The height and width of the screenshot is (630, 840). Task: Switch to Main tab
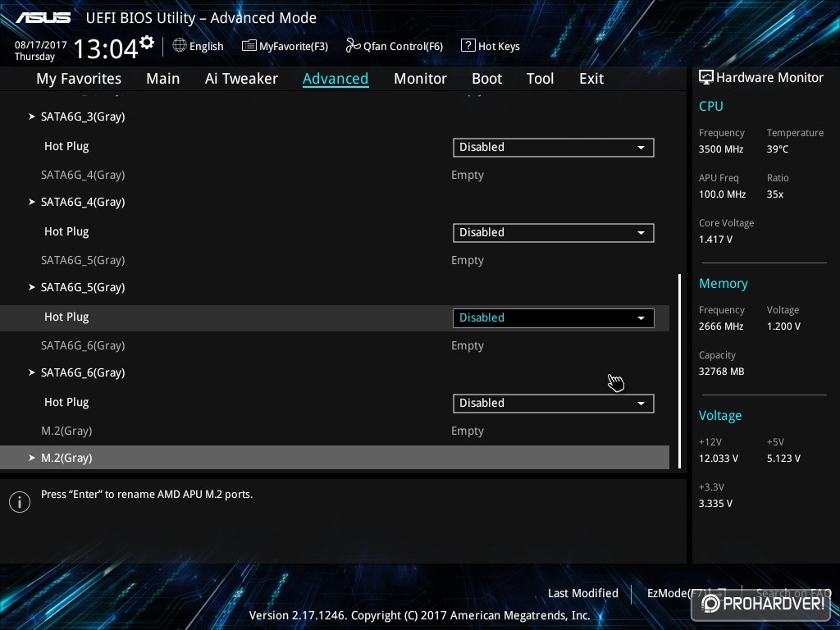tap(163, 79)
